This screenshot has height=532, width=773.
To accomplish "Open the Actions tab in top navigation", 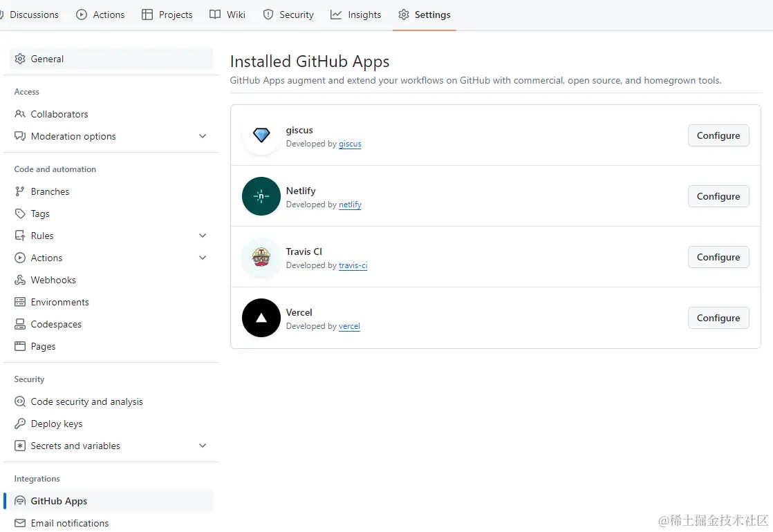I will point(100,15).
